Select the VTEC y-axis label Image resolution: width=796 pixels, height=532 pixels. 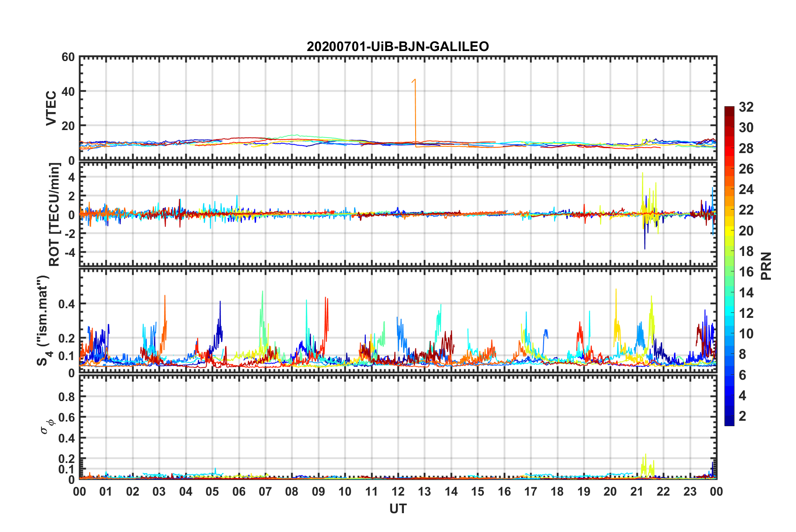pyautogui.click(x=51, y=108)
